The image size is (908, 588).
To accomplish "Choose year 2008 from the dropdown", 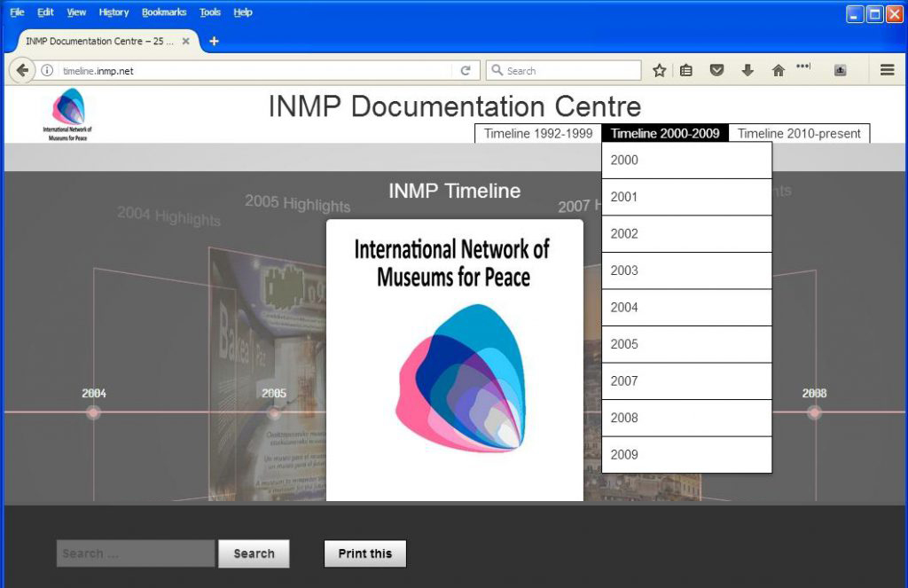I will [x=687, y=418].
